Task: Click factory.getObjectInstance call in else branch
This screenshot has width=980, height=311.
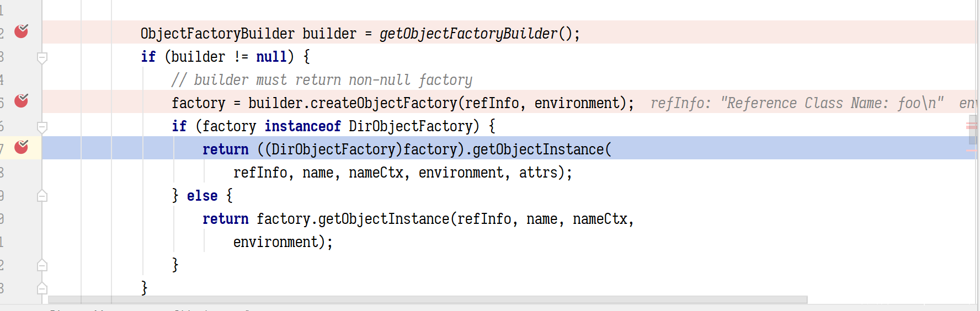Action: [x=353, y=219]
